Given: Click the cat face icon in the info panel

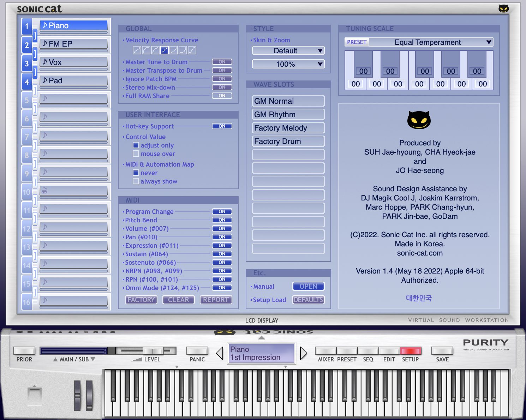Looking at the screenshot, I should [419, 120].
